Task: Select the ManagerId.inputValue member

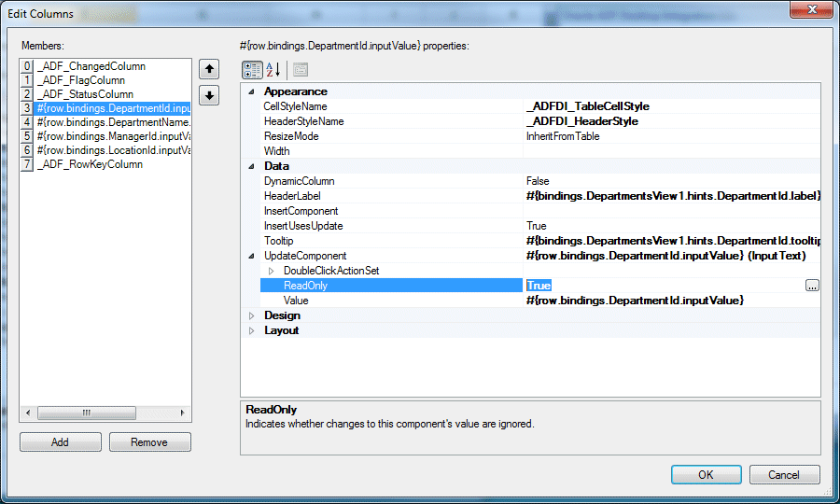Action: 113,136
